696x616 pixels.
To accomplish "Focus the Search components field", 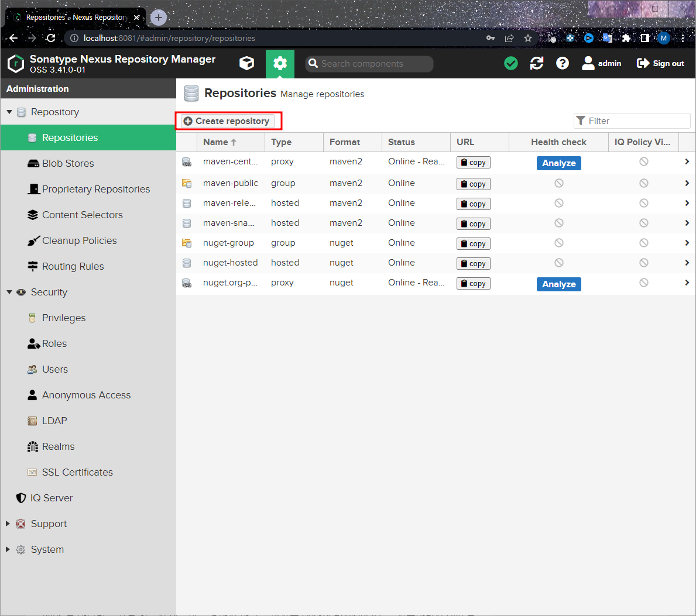I will pyautogui.click(x=369, y=63).
